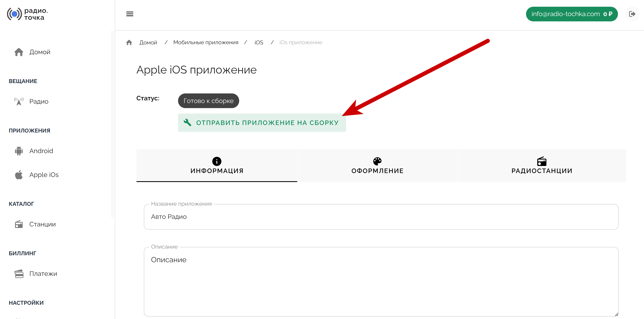Click the Apple logo icon in sidebar
This screenshot has width=644, height=319.
[x=19, y=175]
